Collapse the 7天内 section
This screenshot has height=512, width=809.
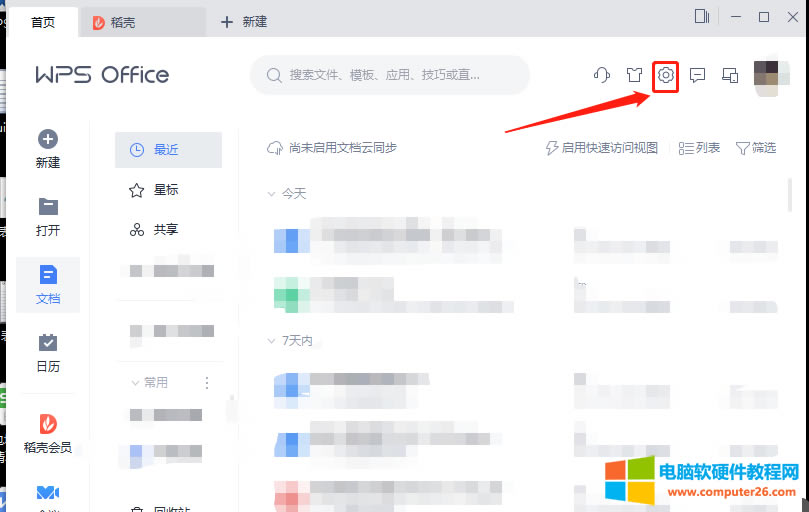click(x=271, y=341)
